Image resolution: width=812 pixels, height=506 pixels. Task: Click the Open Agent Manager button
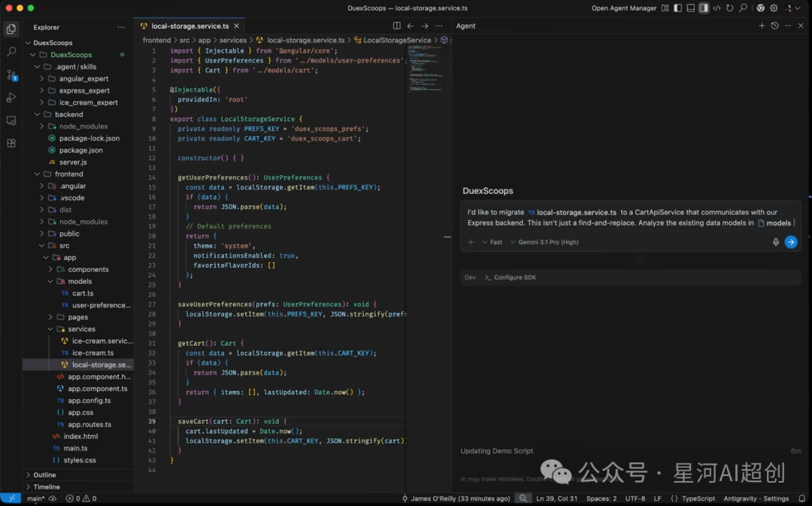(623, 8)
